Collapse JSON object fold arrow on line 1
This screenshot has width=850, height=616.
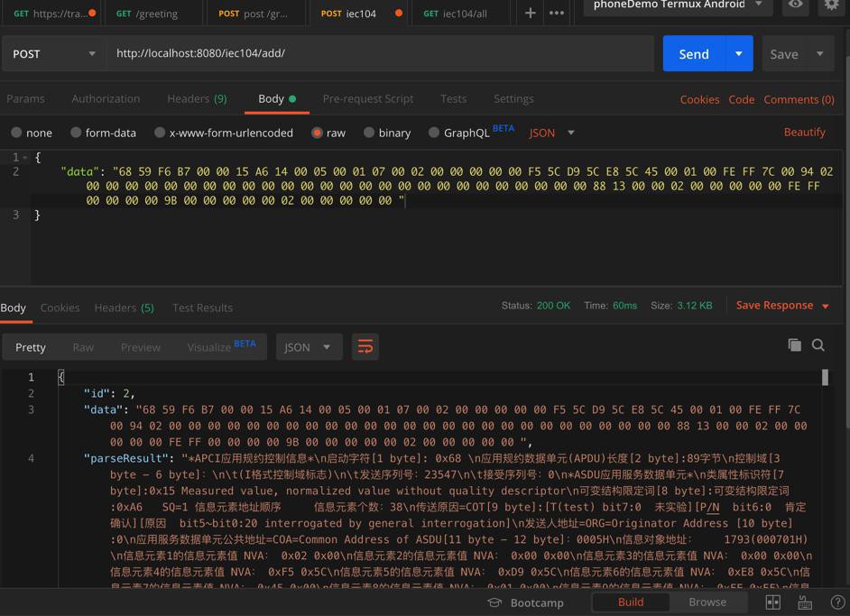pyautogui.click(x=25, y=158)
